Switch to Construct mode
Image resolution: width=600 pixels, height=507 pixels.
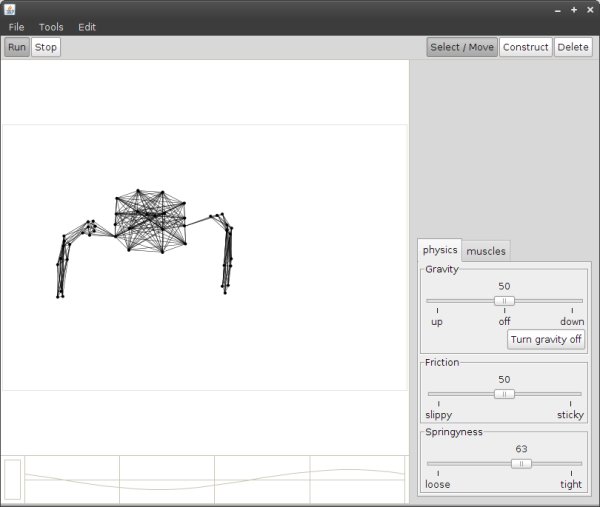[x=525, y=47]
